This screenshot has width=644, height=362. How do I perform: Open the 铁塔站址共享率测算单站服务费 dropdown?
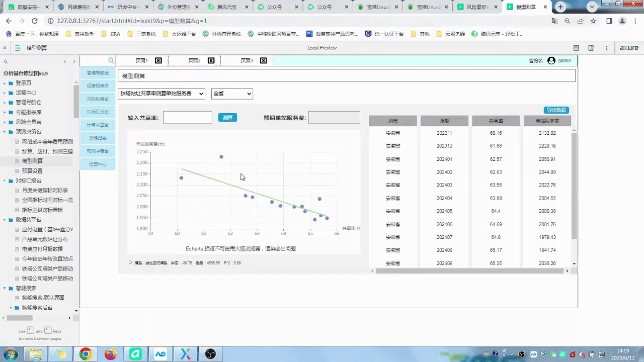(162, 94)
